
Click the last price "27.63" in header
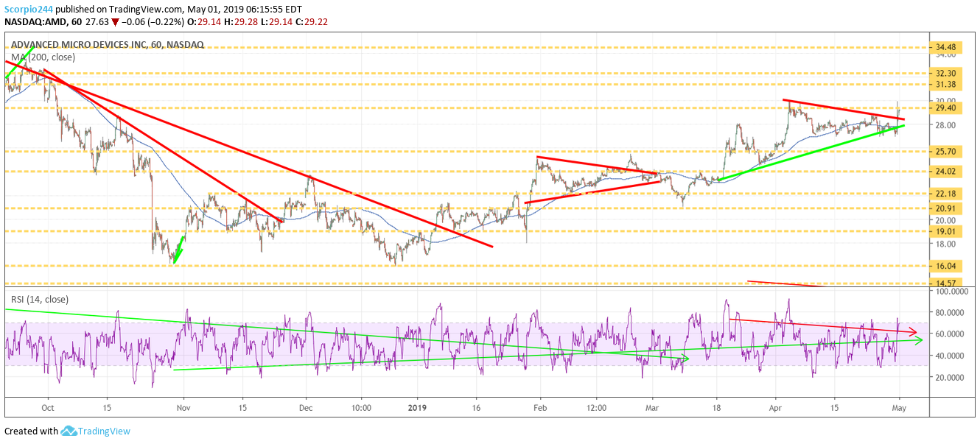click(x=97, y=21)
